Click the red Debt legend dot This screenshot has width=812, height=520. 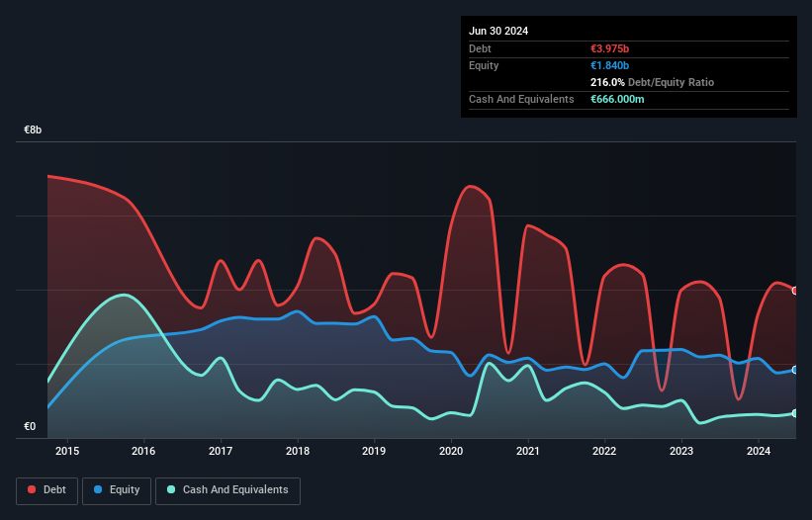click(32, 489)
